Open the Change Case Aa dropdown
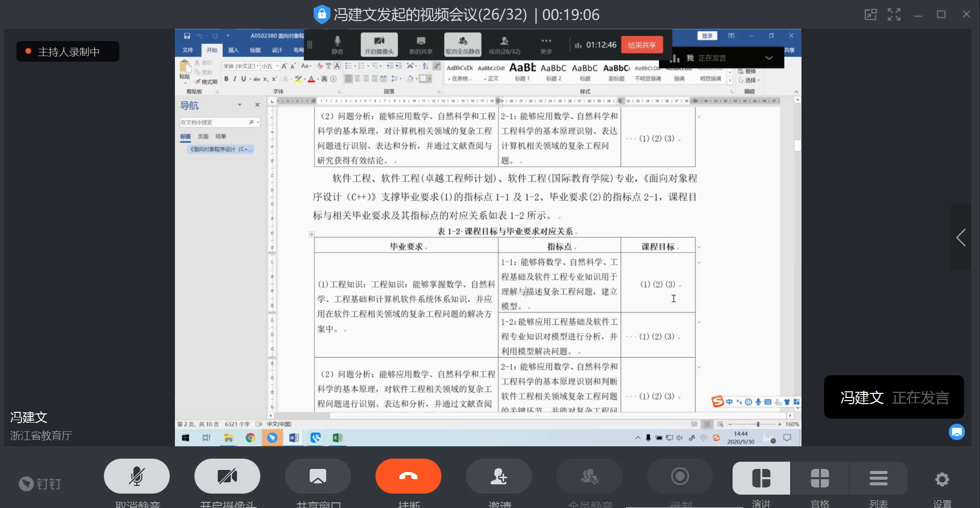Image resolution: width=980 pixels, height=508 pixels. (x=306, y=66)
